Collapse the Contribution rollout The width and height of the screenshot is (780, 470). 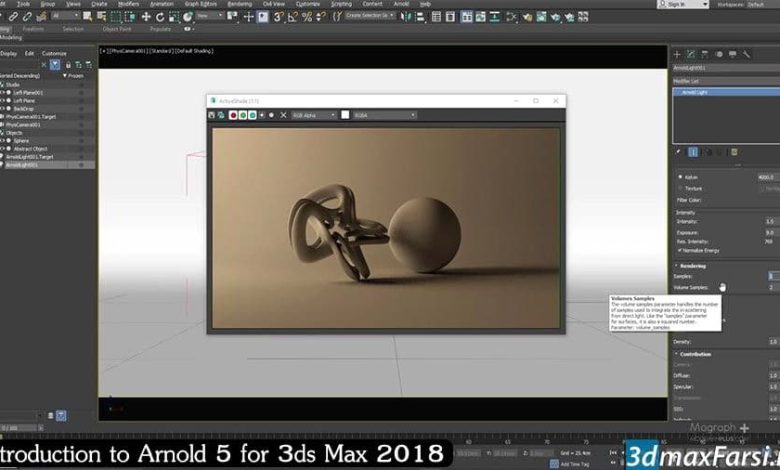693,354
